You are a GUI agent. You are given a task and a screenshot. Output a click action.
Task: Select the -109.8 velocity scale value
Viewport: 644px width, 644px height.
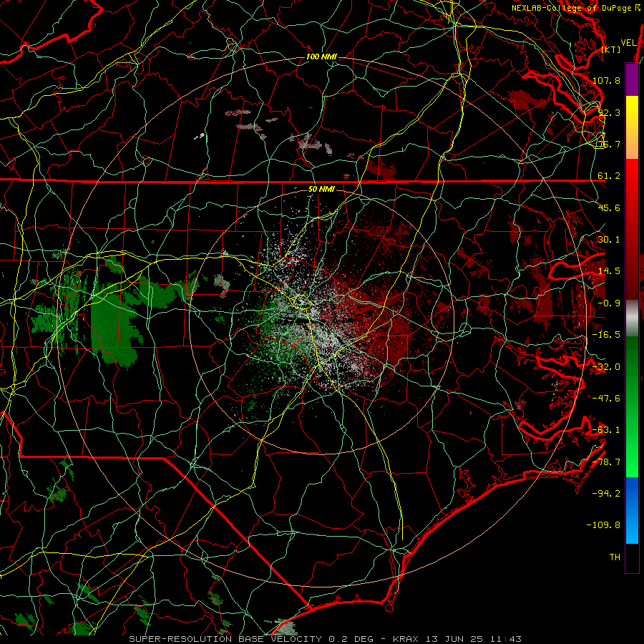(x=604, y=525)
